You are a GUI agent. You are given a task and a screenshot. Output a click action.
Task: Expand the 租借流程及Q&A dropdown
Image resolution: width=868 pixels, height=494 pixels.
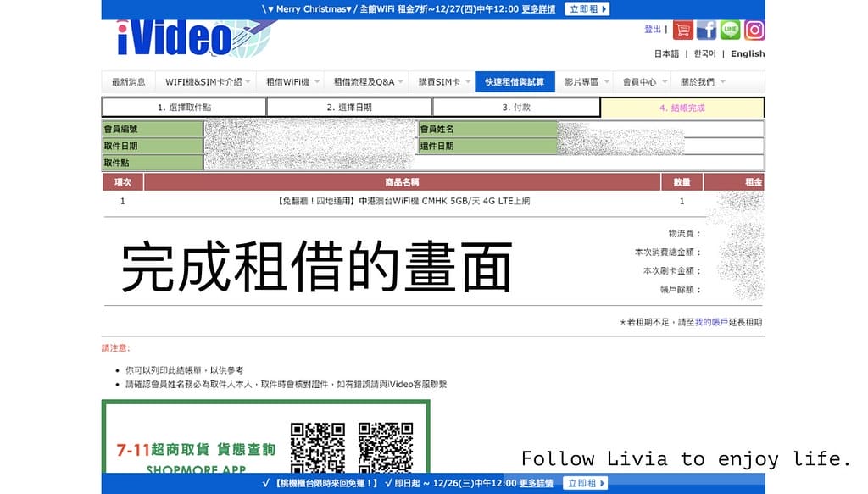[x=368, y=82]
